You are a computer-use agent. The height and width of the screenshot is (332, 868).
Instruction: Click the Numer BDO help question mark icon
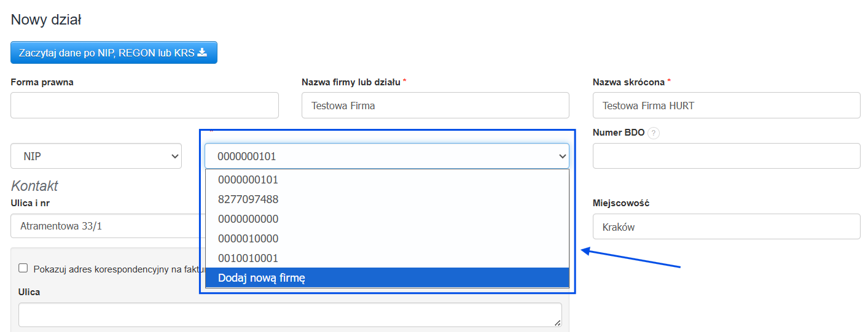tap(654, 133)
